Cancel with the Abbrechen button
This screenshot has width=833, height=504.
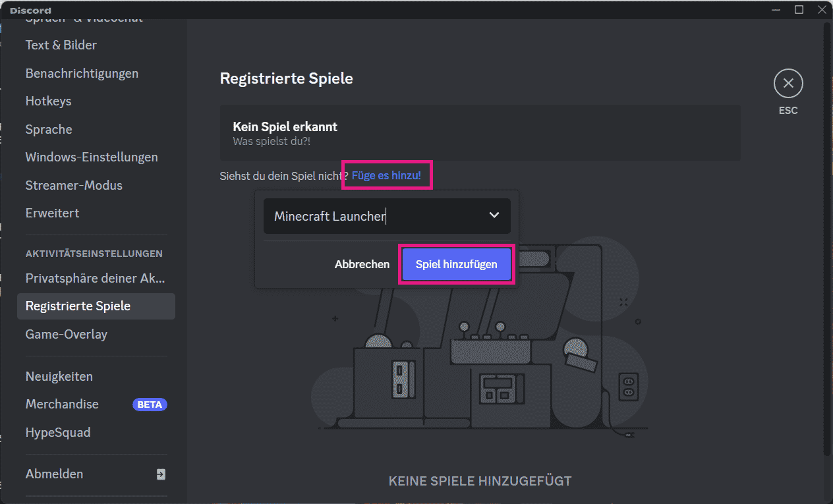click(362, 264)
